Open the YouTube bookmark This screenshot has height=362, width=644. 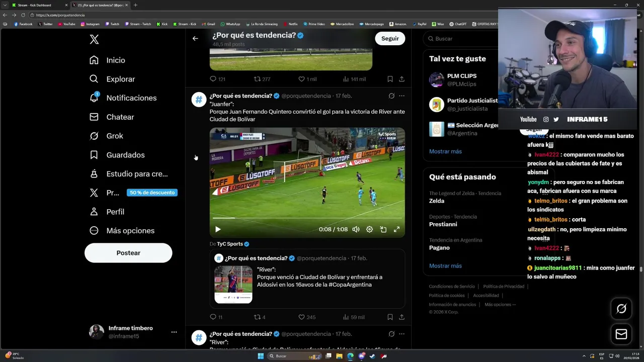click(x=66, y=24)
